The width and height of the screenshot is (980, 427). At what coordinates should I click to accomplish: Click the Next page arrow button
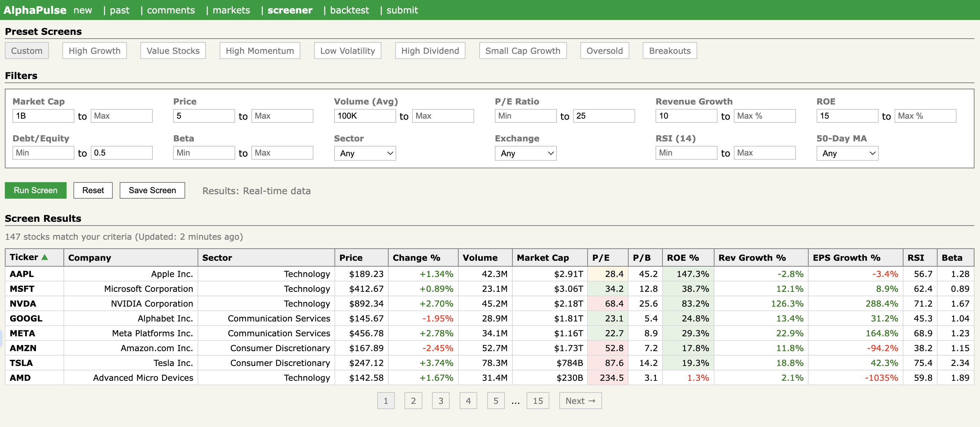[x=580, y=401]
